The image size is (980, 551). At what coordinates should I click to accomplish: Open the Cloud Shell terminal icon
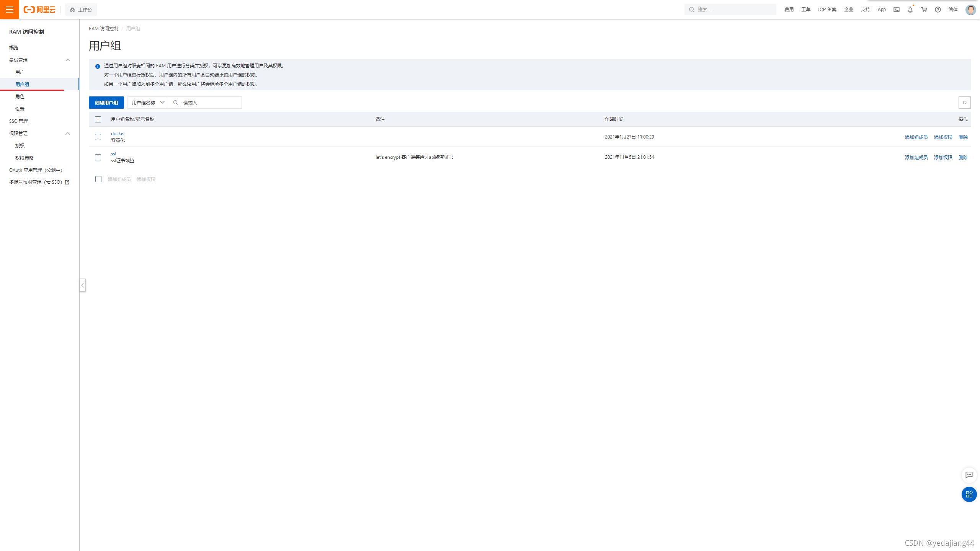(897, 10)
